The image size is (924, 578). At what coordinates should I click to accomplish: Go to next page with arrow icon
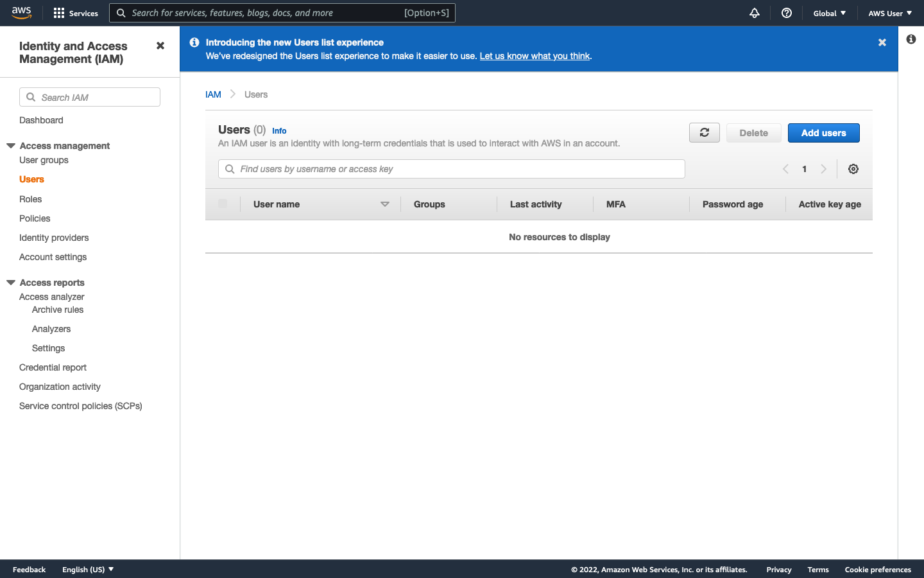824,168
